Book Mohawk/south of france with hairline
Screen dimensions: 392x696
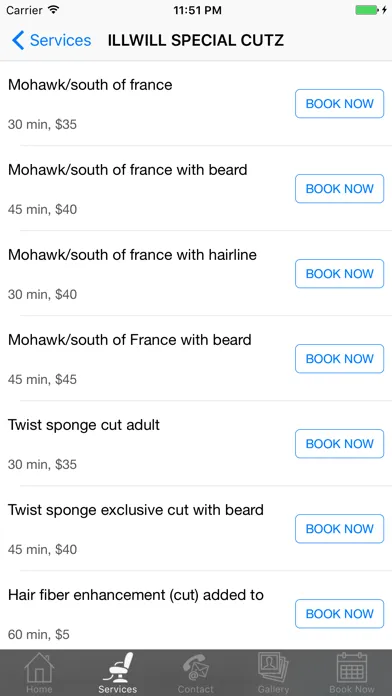(340, 273)
